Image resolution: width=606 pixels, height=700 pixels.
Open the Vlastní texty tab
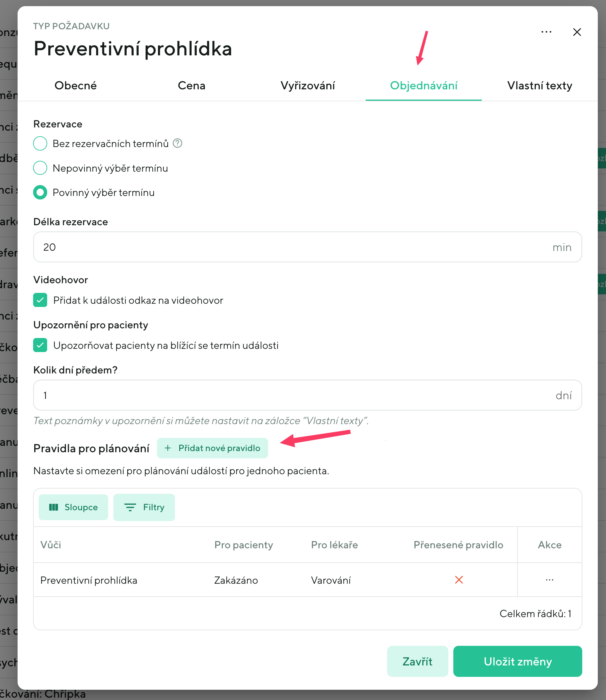(539, 86)
